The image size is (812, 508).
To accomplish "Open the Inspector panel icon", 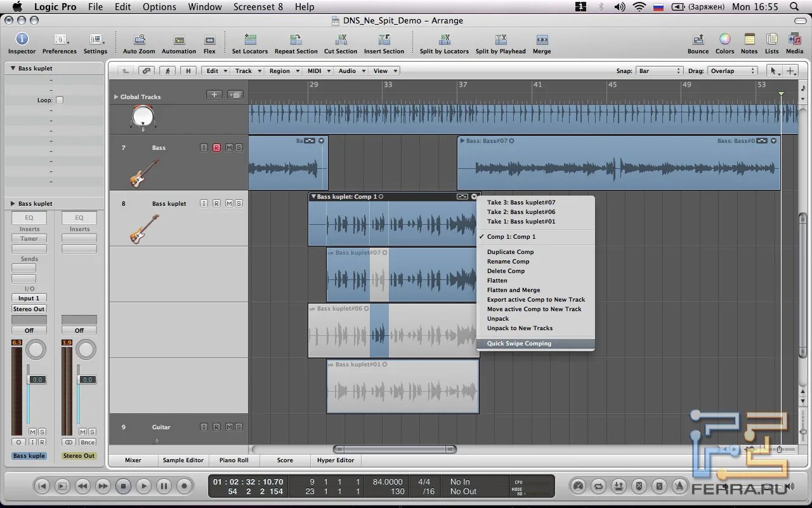I will [22, 40].
